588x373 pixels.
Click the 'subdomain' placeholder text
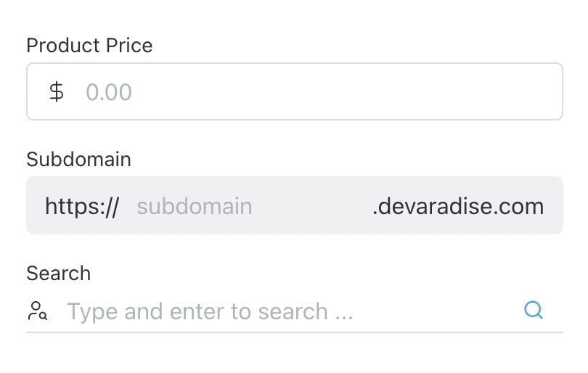[195, 206]
